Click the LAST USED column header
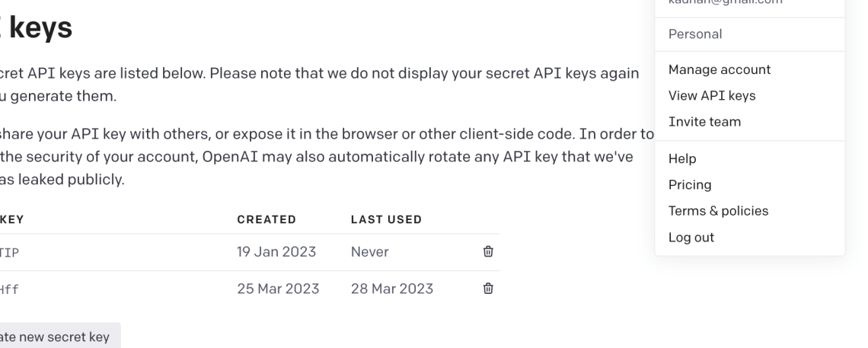Screen dimensions: 868x348 (386, 219)
